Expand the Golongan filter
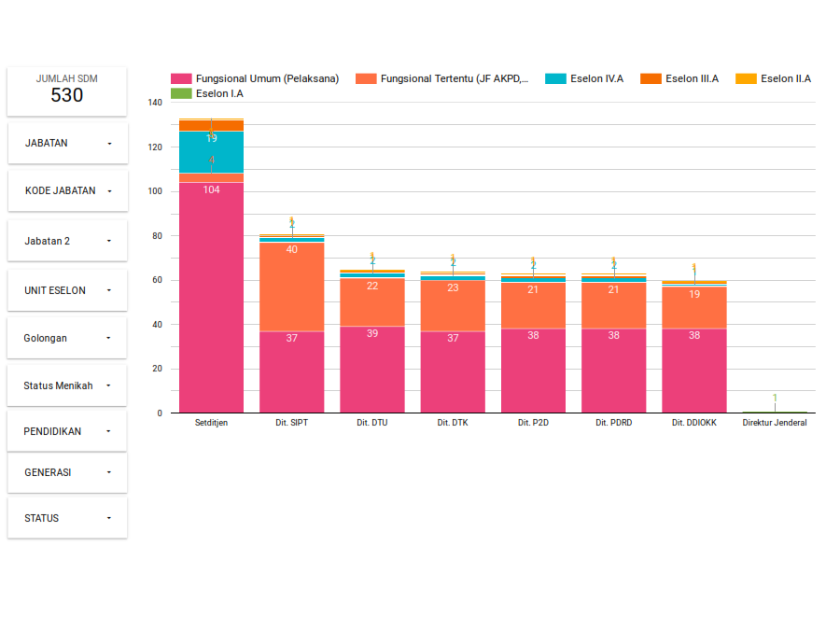This screenshot has height=630, width=840. [66, 337]
